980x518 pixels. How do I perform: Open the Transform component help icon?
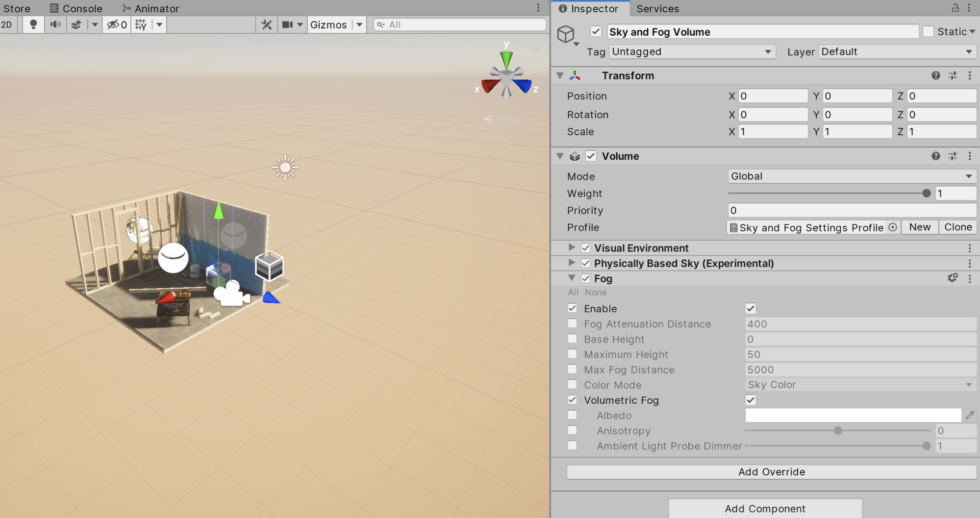click(935, 75)
